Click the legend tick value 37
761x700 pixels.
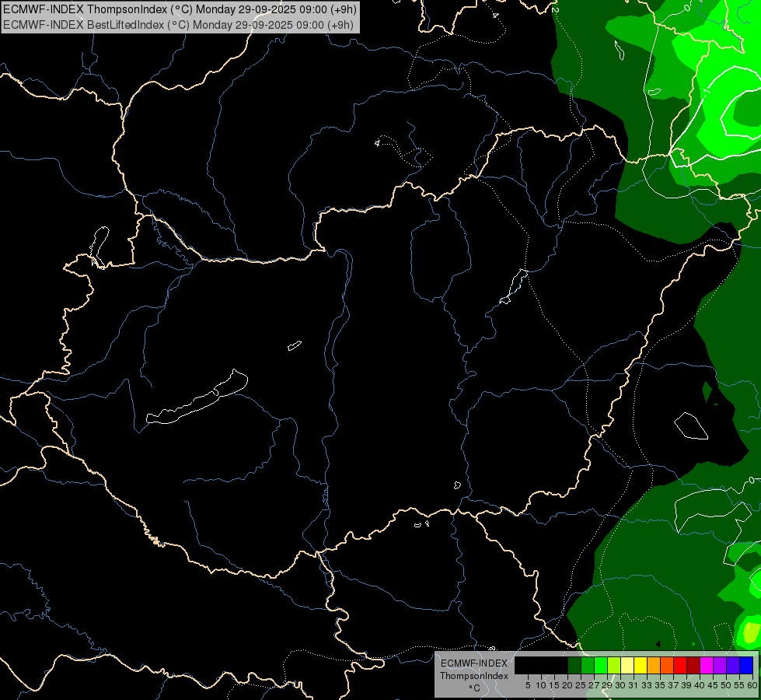pyautogui.click(x=674, y=685)
